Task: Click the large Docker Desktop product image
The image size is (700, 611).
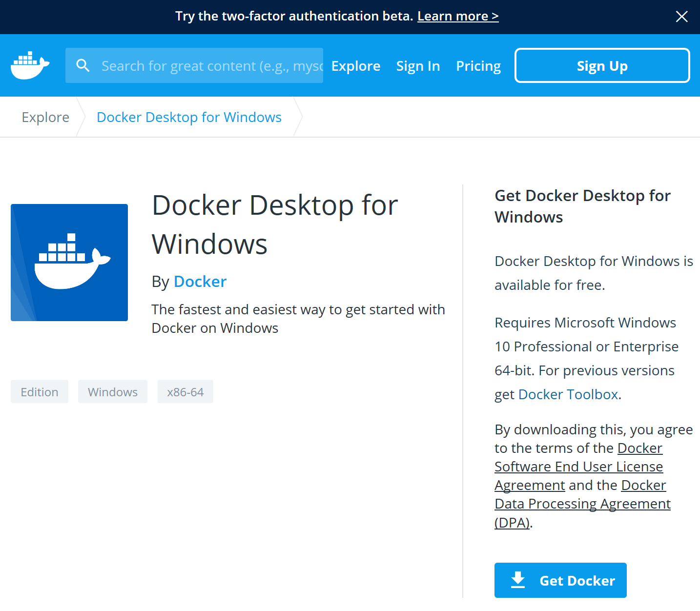Action: 69,263
